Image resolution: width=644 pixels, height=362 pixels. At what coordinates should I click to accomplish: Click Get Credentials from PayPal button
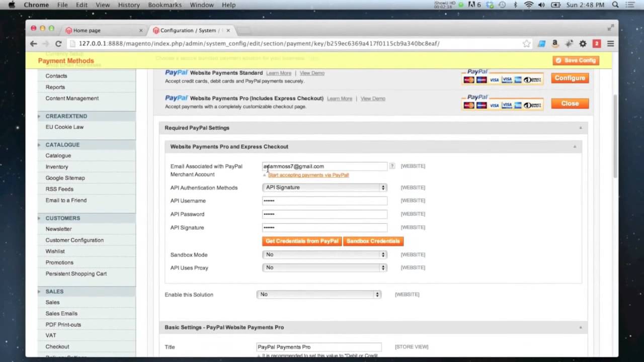pos(302,241)
